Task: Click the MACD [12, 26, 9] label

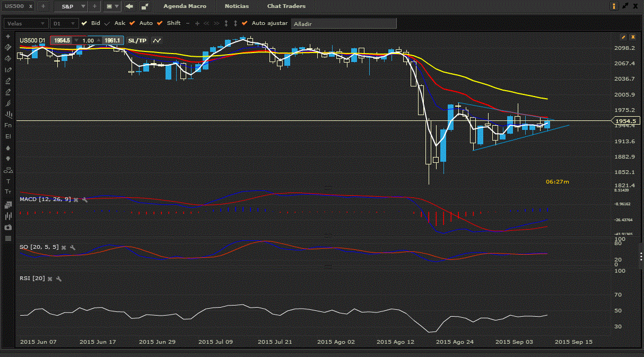Action: tap(45, 199)
